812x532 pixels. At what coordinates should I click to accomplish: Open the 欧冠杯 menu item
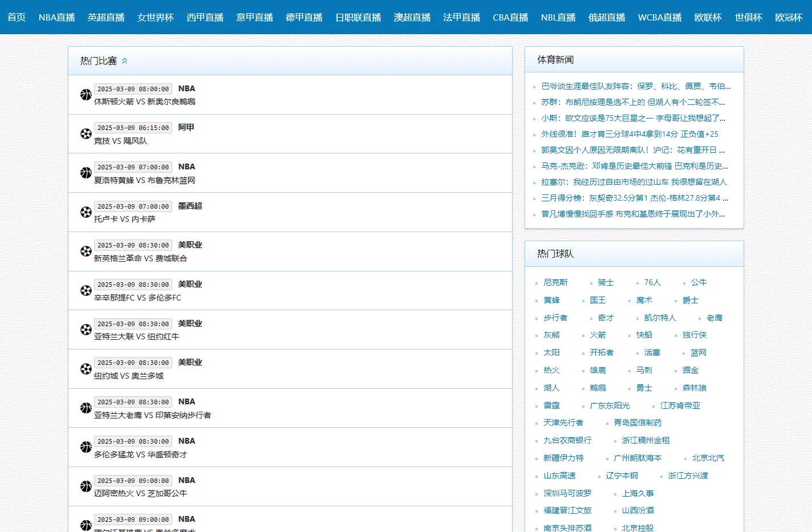click(x=789, y=17)
